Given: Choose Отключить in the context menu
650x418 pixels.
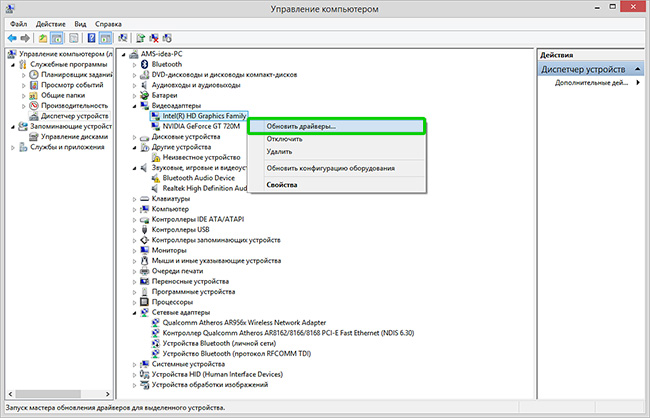Looking at the screenshot, I should [x=337, y=139].
